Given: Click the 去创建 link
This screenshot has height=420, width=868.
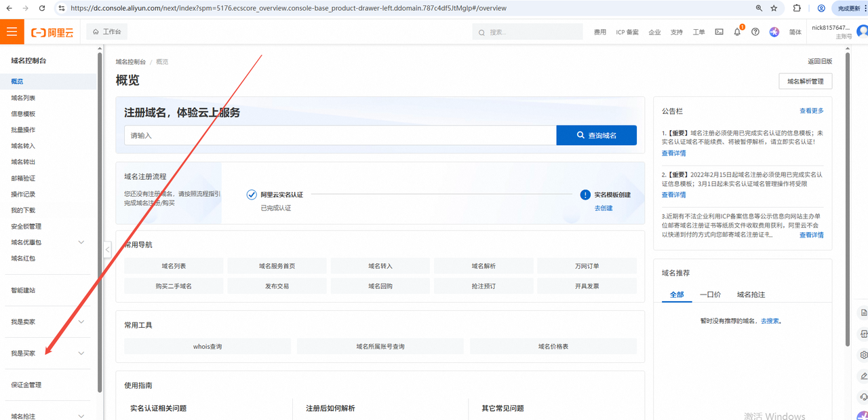Looking at the screenshot, I should click(x=603, y=208).
